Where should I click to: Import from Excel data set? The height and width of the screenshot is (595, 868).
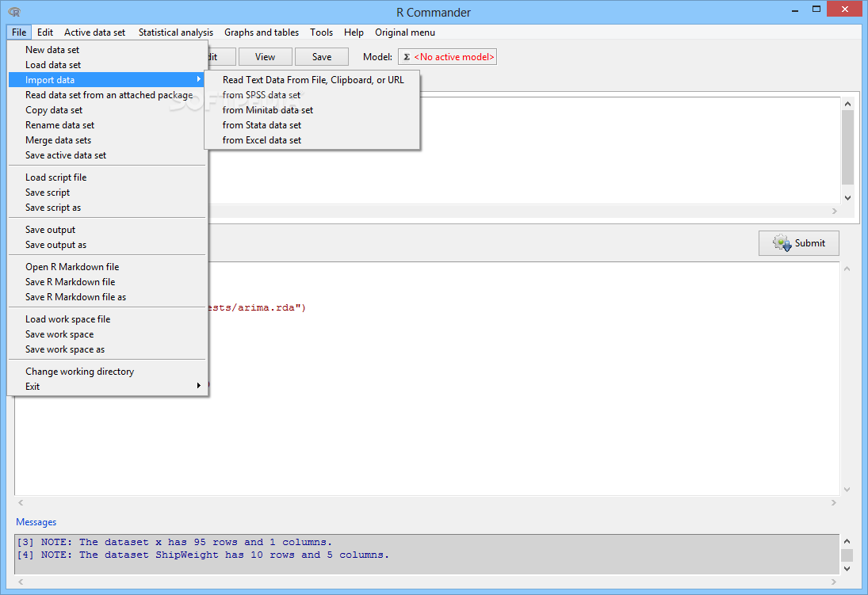312,140
